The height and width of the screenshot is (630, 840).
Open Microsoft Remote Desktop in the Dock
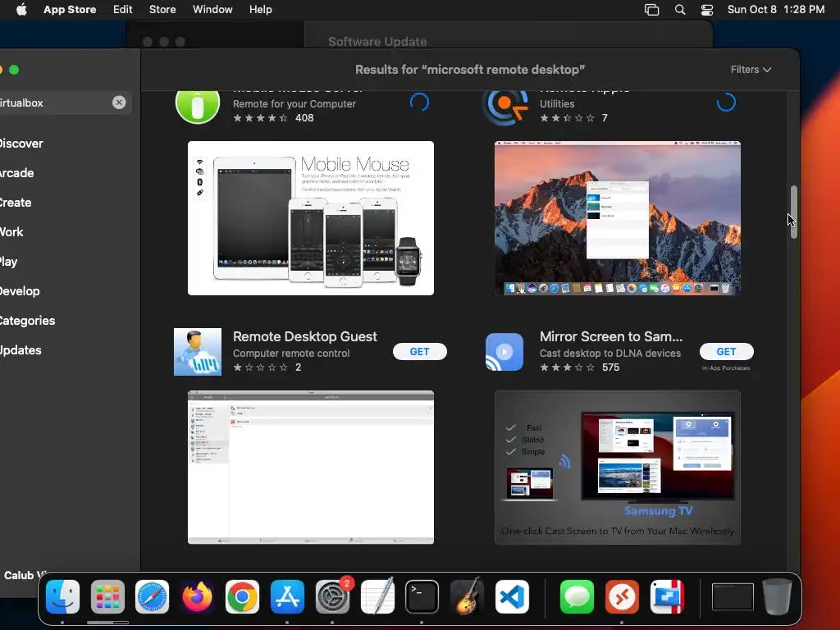pos(622,597)
